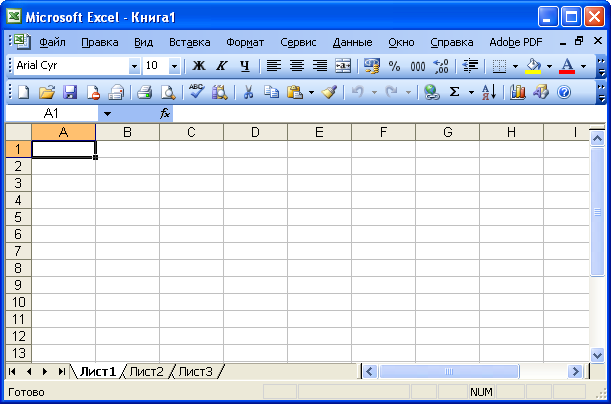Viewport: 611px width, 404px height.
Task: Create a new blank workbook
Action: (x=23, y=92)
